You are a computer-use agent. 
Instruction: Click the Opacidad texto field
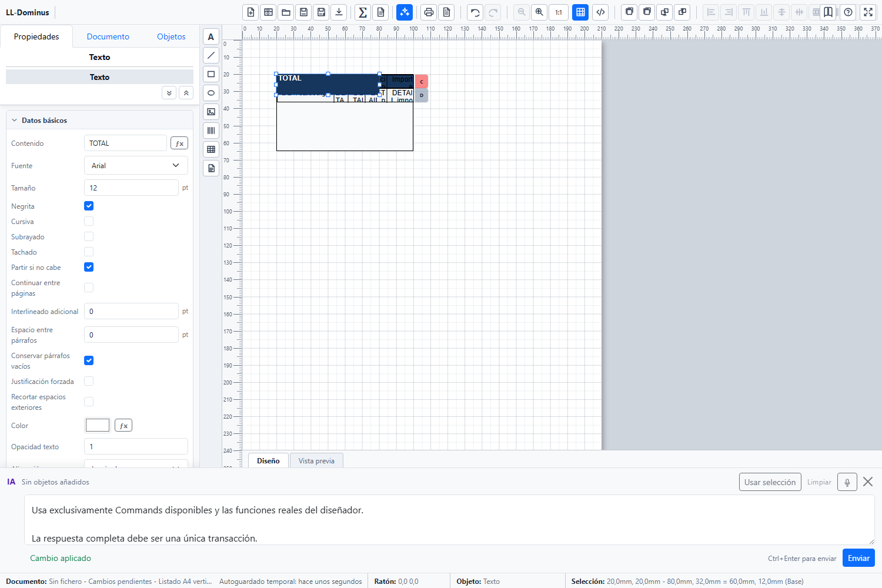136,446
